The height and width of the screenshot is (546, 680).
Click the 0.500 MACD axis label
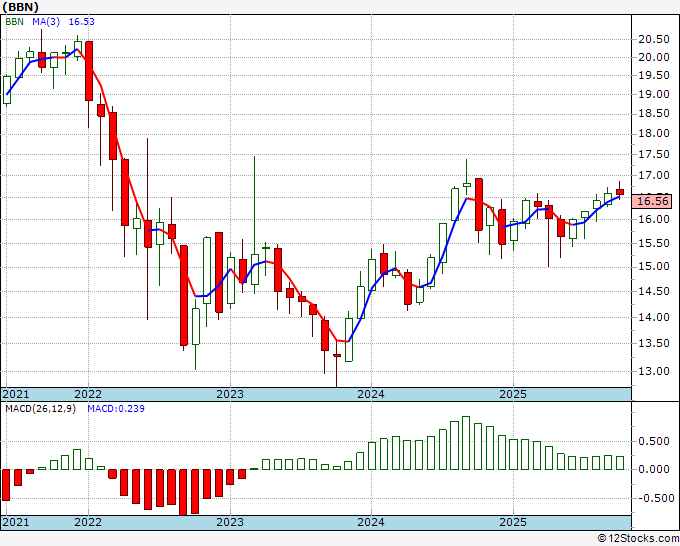point(654,441)
